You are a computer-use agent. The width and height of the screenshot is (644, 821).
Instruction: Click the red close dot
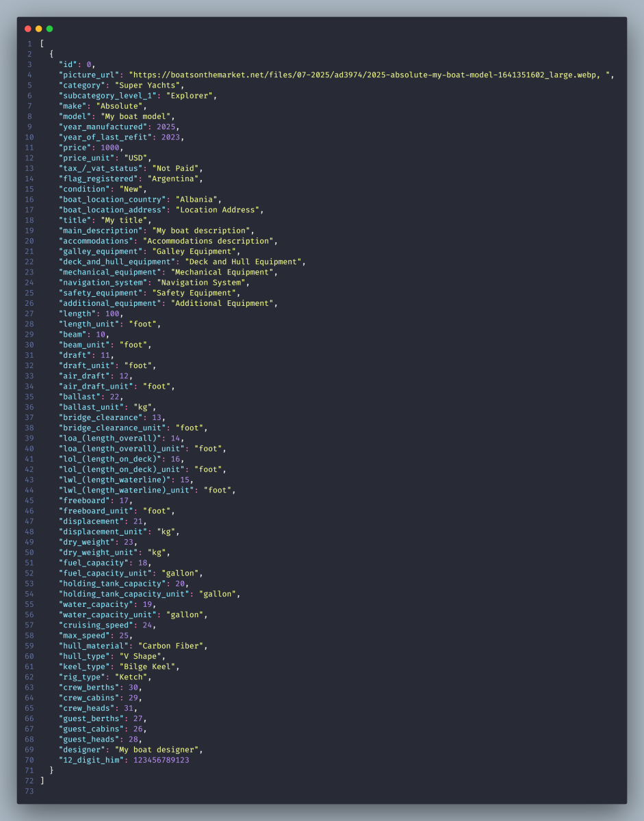(27, 29)
